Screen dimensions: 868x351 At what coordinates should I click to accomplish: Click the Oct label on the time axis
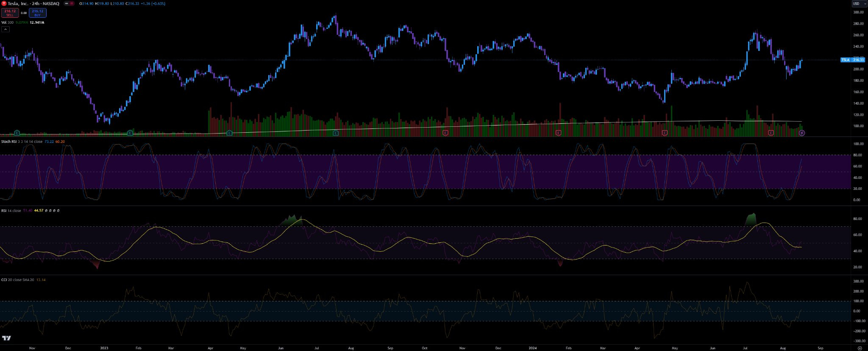point(425,348)
